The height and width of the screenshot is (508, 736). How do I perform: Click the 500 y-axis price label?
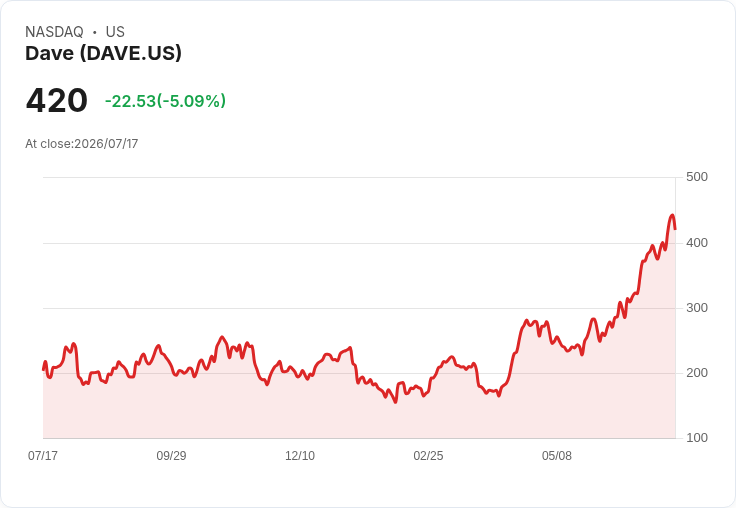pos(697,177)
